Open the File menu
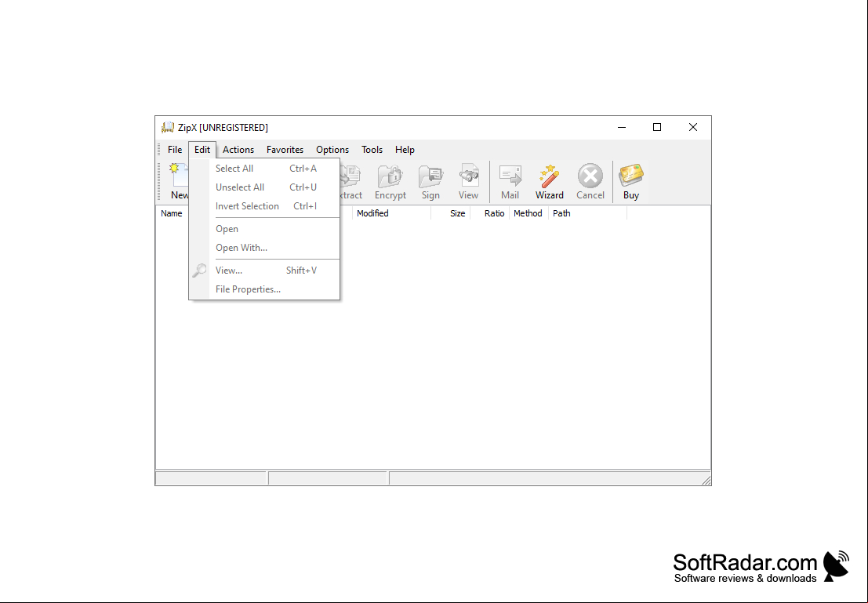 coord(175,150)
